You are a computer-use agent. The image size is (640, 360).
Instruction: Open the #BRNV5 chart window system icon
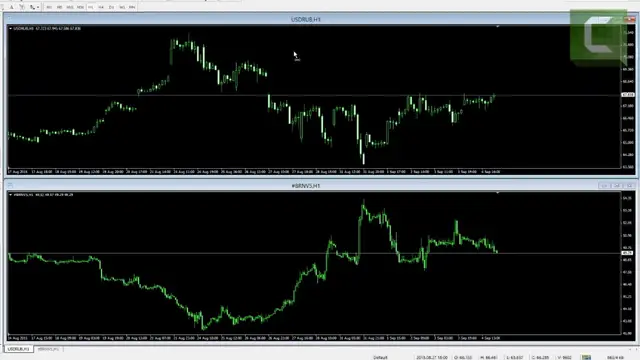click(x=9, y=186)
